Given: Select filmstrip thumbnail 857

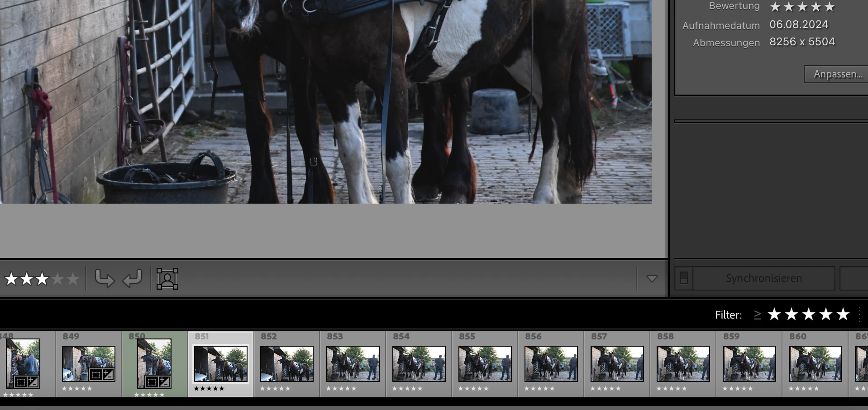Looking at the screenshot, I should (617, 364).
